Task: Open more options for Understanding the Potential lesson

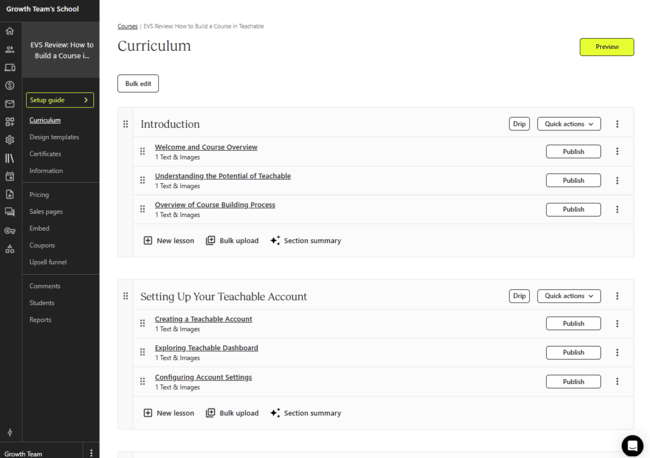Action: coord(617,180)
